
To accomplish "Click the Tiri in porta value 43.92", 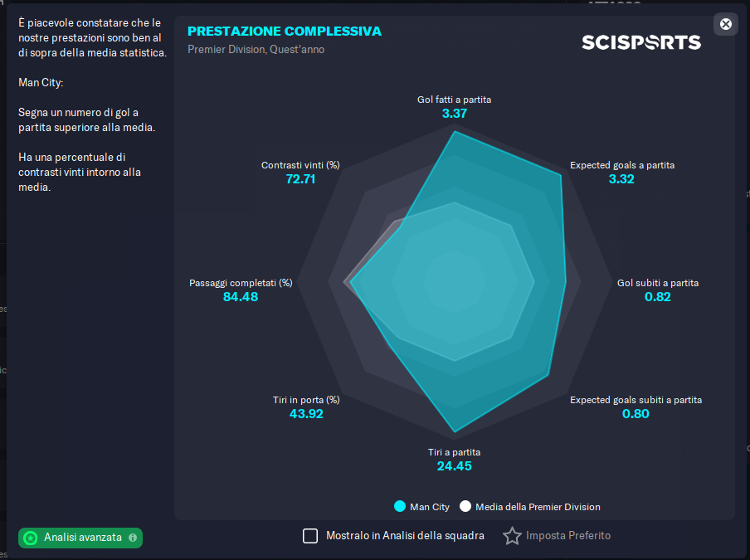I will click(x=306, y=414).
